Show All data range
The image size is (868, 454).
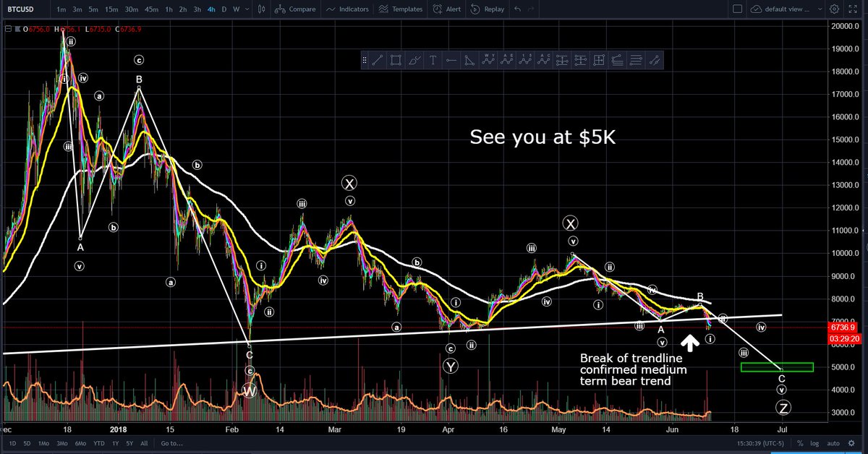click(x=145, y=443)
